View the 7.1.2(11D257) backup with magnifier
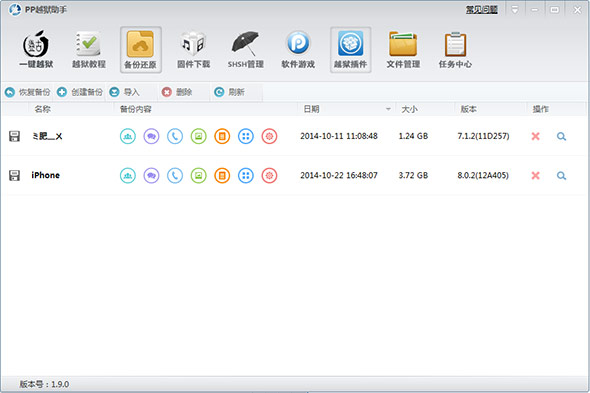The image size is (590, 393). (561, 137)
